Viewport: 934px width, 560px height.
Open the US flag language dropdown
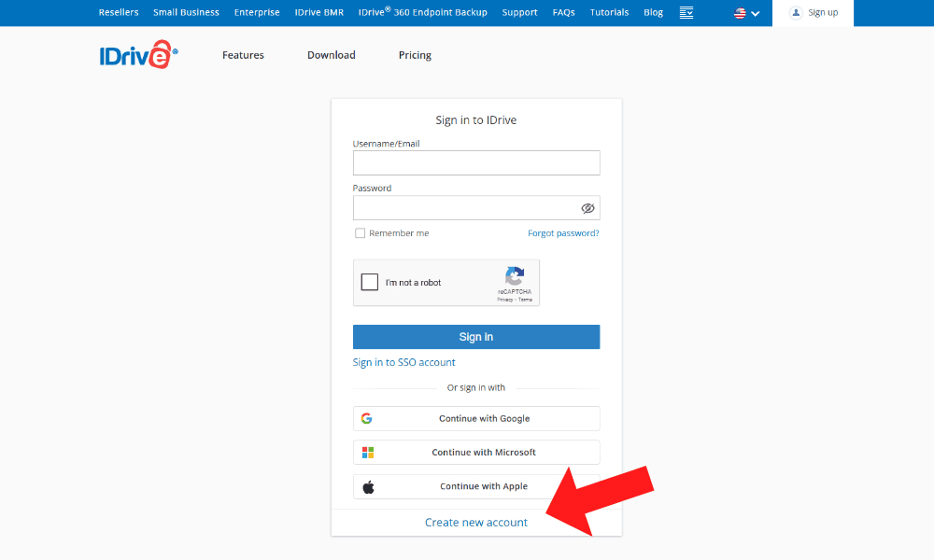(x=746, y=13)
